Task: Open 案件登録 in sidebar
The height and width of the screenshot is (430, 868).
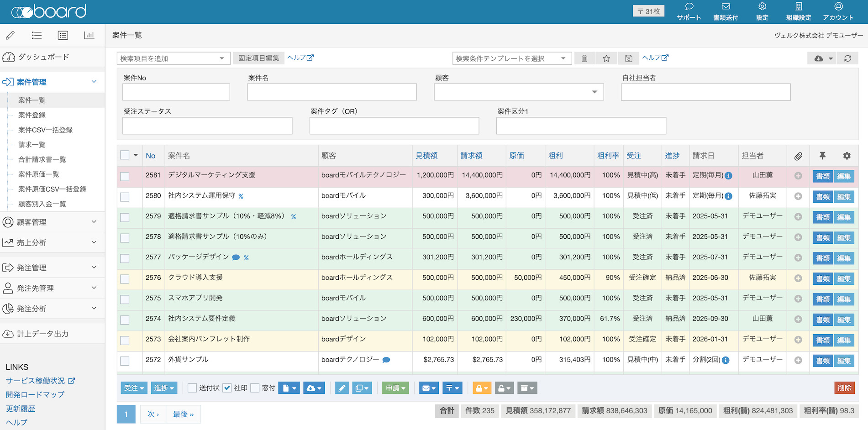Action: pos(32,115)
